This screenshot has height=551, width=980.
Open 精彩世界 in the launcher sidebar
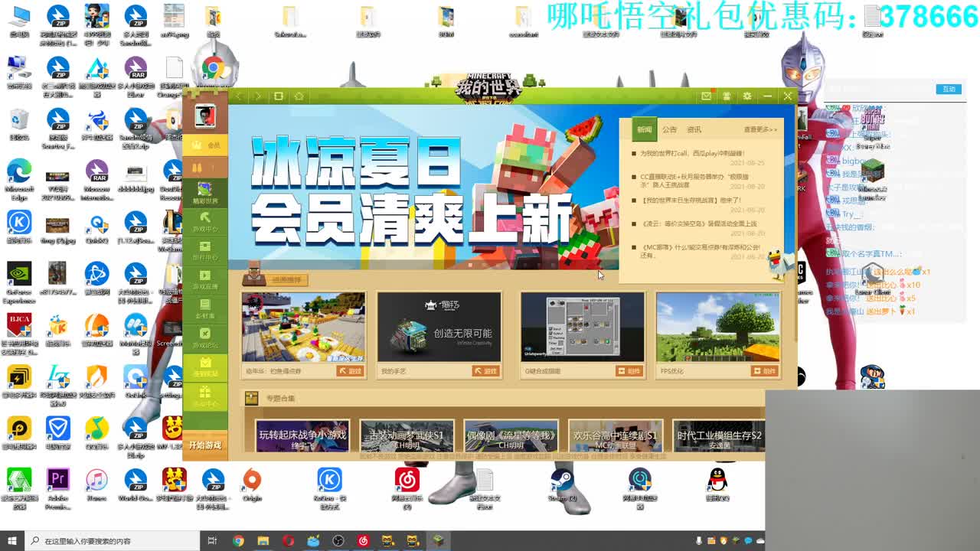205,193
